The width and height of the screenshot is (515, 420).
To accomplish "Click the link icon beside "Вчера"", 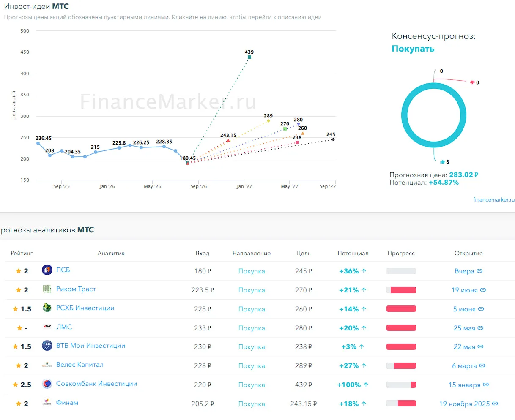I will pos(479,271).
